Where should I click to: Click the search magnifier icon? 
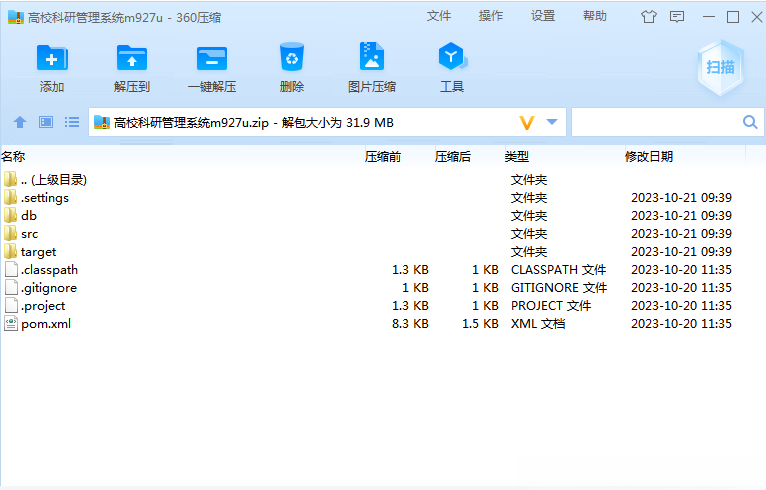(x=750, y=122)
